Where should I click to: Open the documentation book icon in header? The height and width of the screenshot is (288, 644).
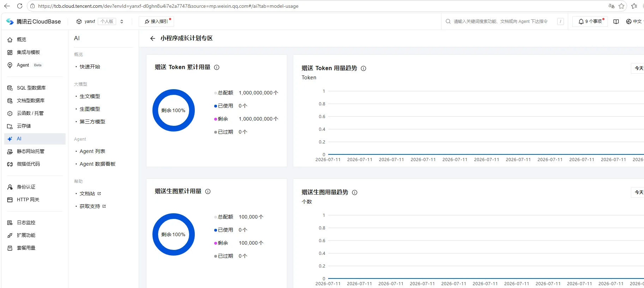tap(616, 22)
